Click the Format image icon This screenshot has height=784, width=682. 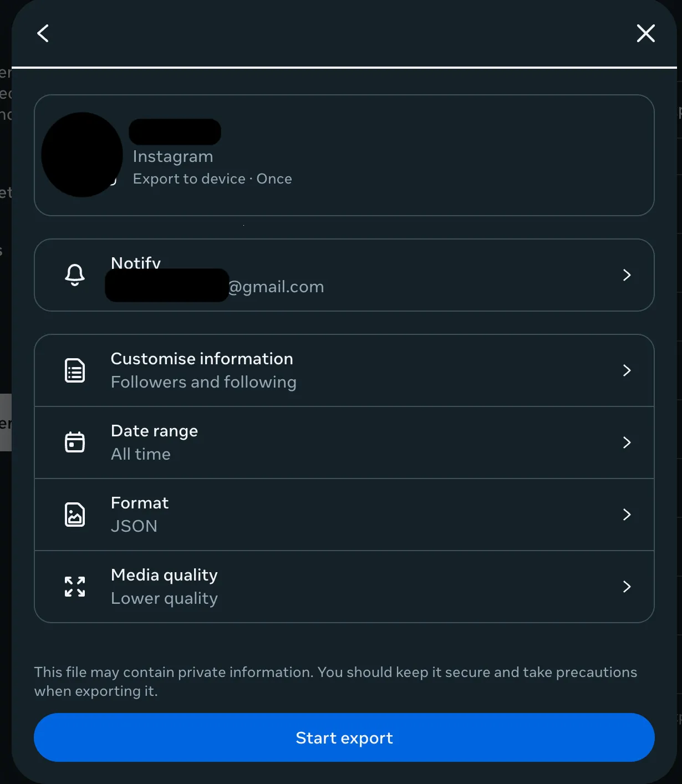click(x=74, y=514)
